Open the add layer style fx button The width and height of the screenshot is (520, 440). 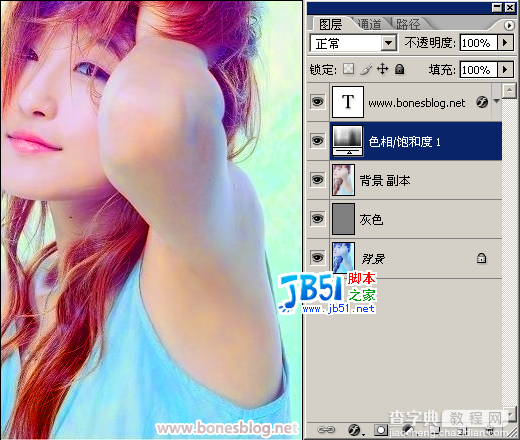355,430
